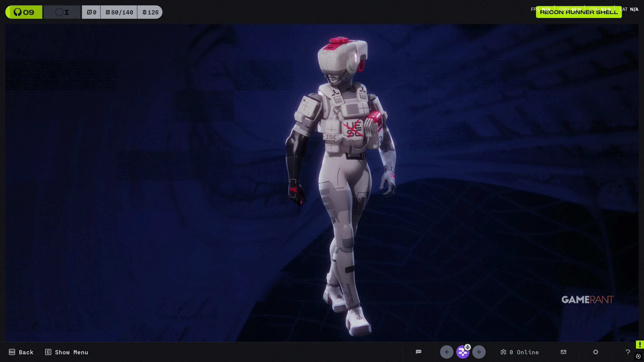Toggle the microphone badge on avatar
Screen dimensions: 644x362
point(468,347)
